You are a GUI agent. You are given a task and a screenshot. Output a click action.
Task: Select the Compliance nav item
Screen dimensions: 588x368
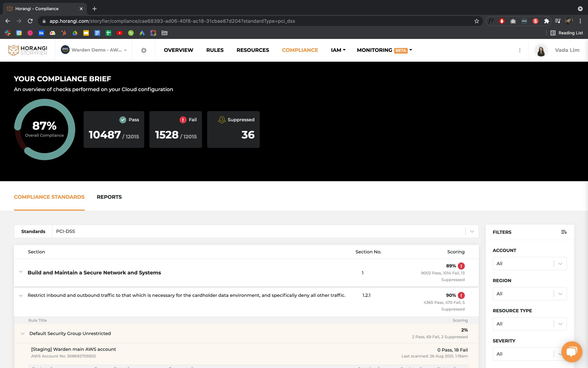tap(300, 50)
